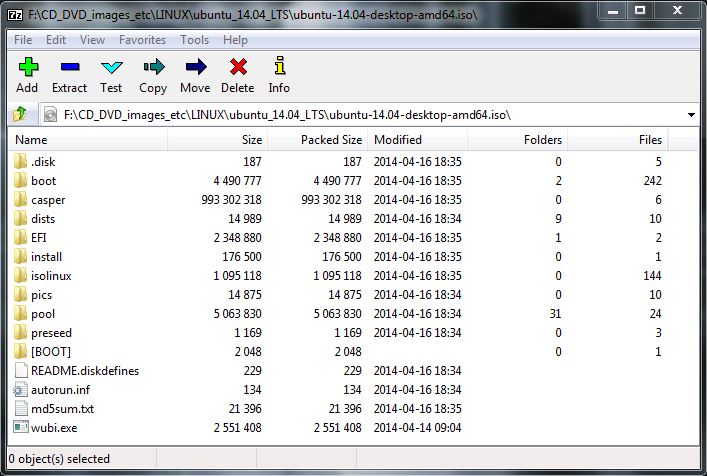
Task: Select the [BOOT] folder name
Action: click(51, 352)
